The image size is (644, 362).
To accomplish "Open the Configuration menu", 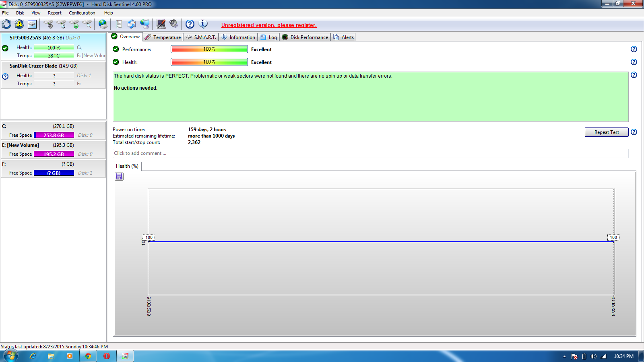I will [x=82, y=13].
